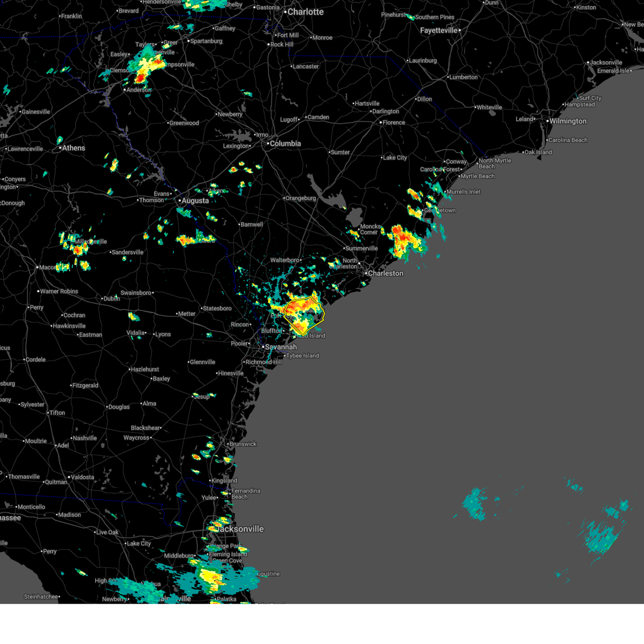Select the Vidalia label
This screenshot has width=644, height=644.
[135, 333]
